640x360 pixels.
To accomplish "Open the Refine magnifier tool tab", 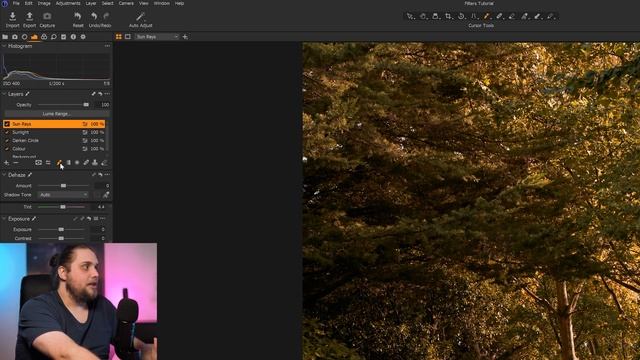I will [x=53, y=37].
